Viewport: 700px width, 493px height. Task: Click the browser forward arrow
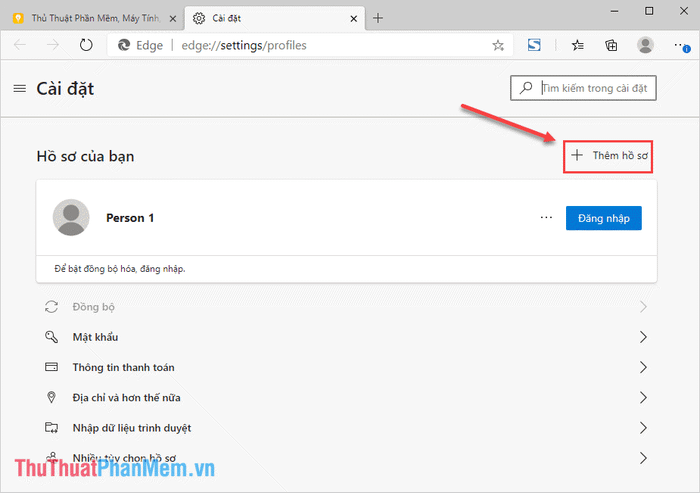tap(53, 45)
